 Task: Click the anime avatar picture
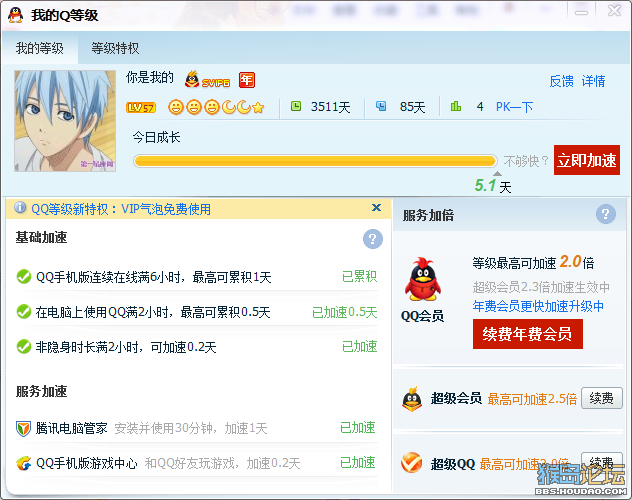[x=65, y=121]
